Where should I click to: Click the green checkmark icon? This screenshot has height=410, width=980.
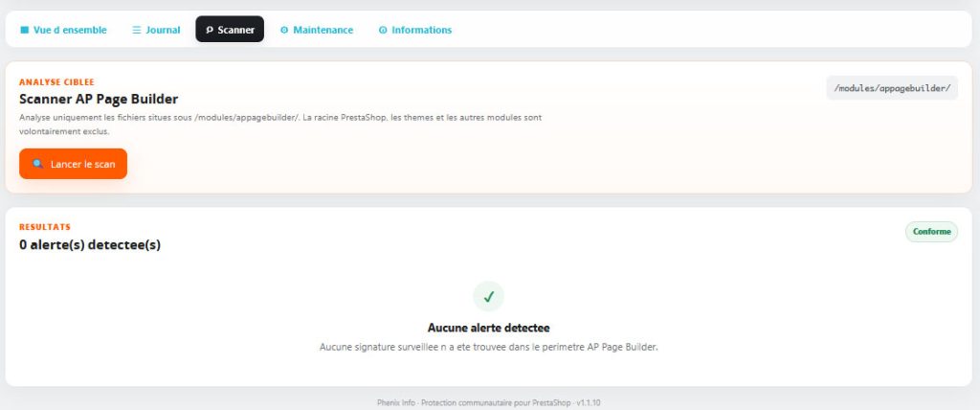pos(489,297)
